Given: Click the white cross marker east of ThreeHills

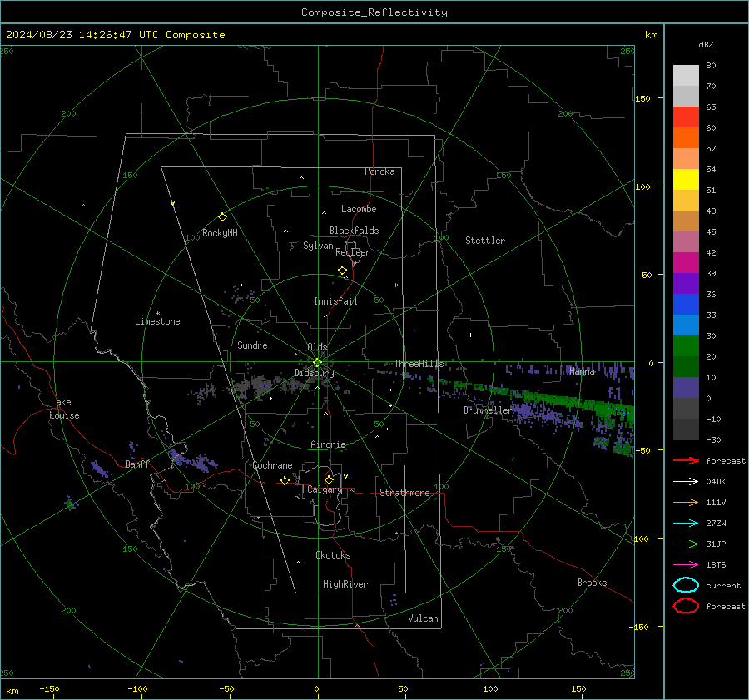Looking at the screenshot, I should [x=470, y=335].
